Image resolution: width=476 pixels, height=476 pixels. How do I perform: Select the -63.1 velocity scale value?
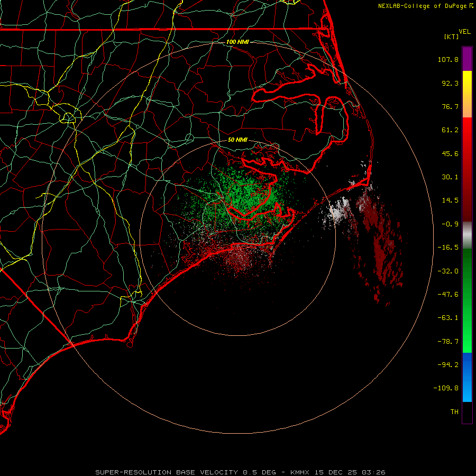tap(448, 318)
